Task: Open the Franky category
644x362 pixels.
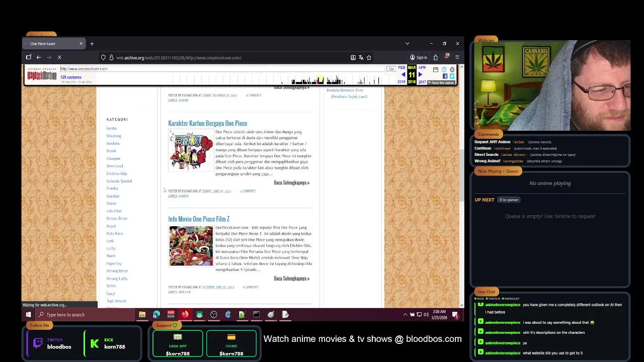Action: (112, 189)
